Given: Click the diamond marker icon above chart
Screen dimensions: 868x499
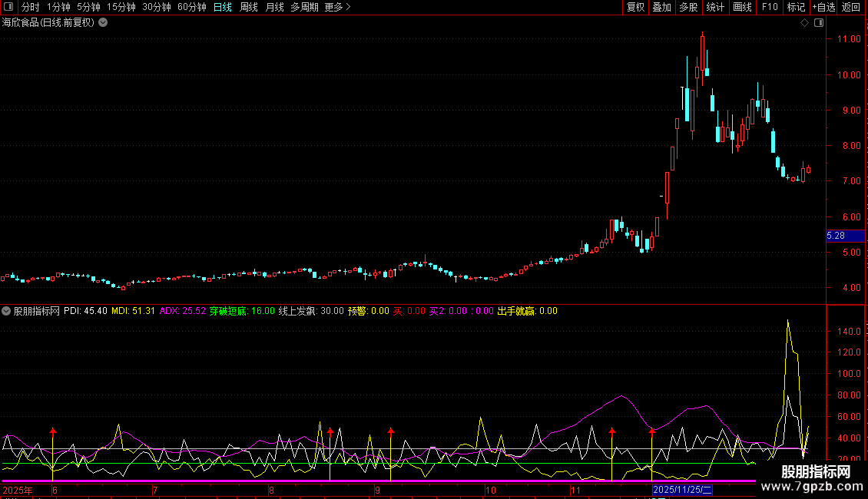Looking at the screenshot, I should (x=804, y=23).
